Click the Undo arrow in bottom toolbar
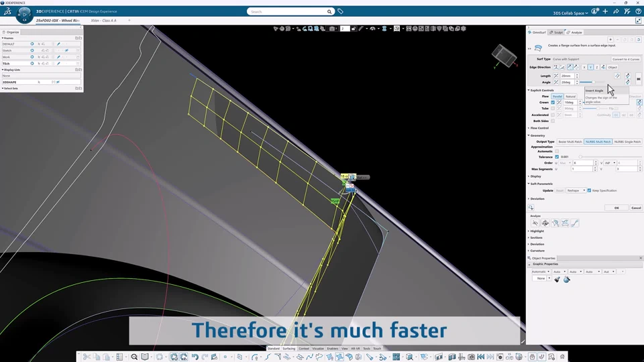Image resolution: width=644 pixels, height=362 pixels. click(195, 357)
